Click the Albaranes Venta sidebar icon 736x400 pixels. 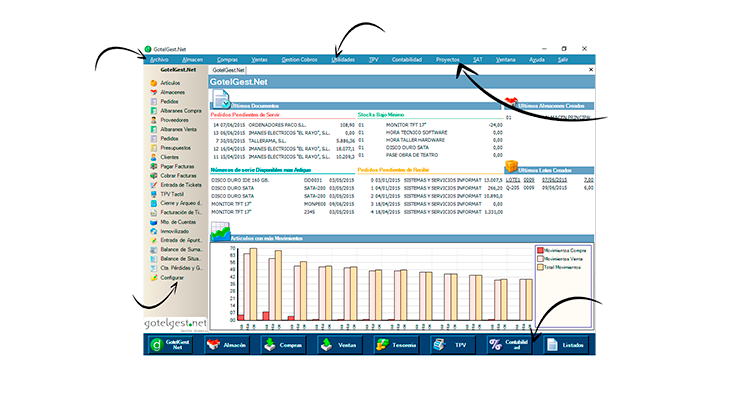click(x=153, y=130)
